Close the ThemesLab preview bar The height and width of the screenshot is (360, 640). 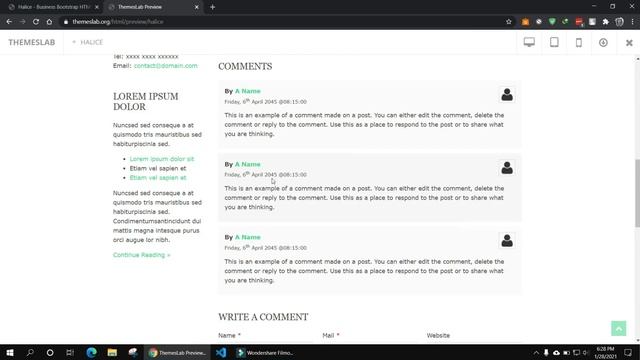pyautogui.click(x=629, y=42)
